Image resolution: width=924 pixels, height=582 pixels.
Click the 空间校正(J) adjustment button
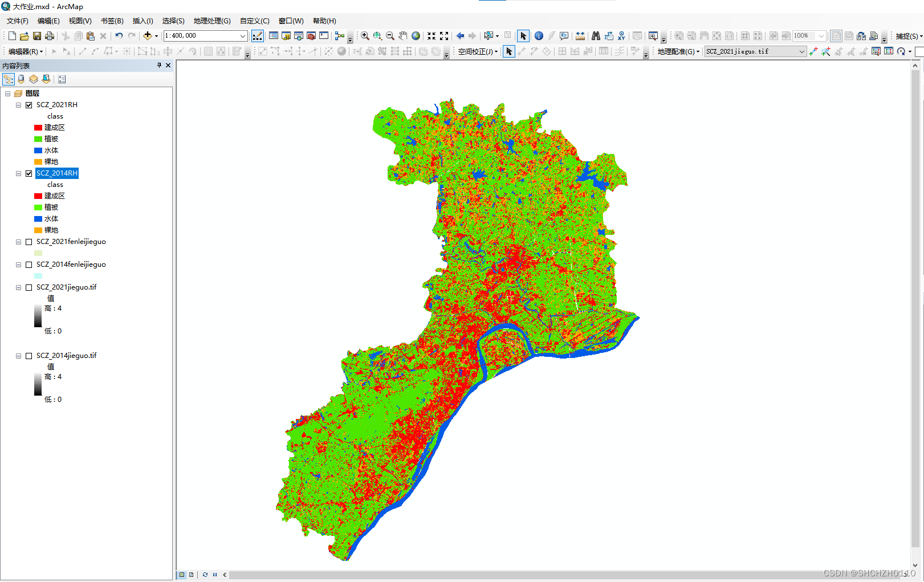[x=477, y=51]
